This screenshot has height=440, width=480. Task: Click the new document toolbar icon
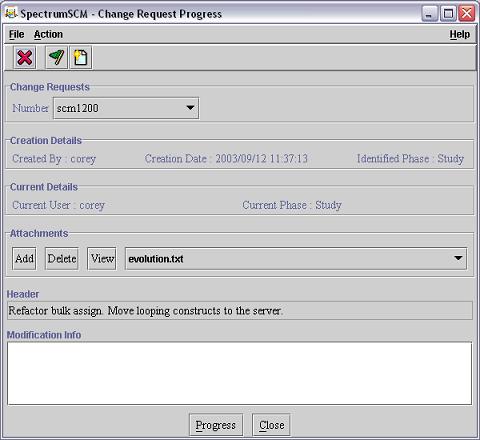point(80,58)
